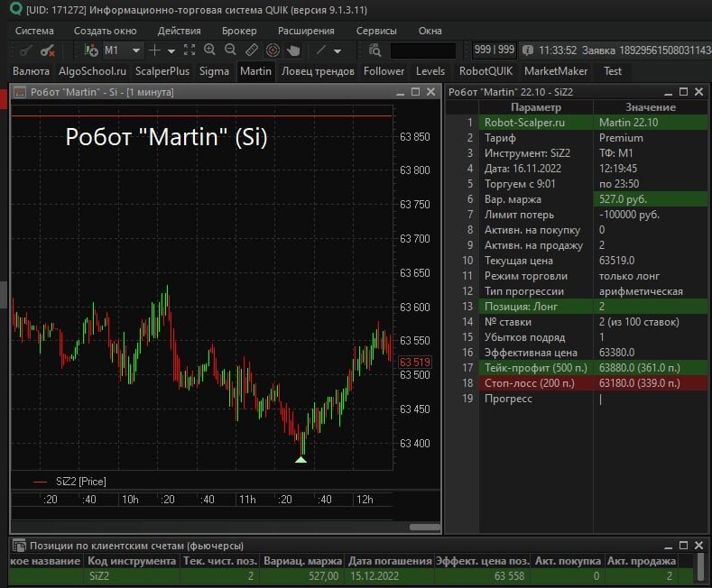Viewport: 712px width, 588px height.
Task: Click the zoom out magnifier icon
Action: coord(230,50)
